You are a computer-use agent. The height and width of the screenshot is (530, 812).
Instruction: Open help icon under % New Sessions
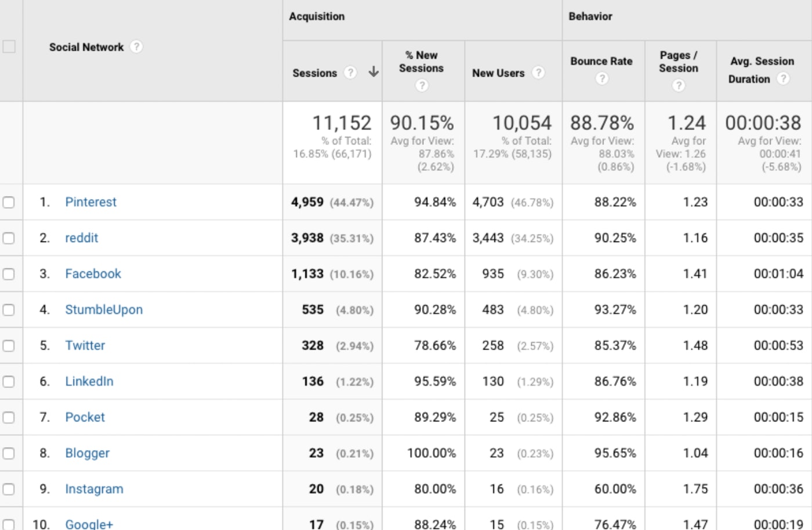(x=422, y=86)
